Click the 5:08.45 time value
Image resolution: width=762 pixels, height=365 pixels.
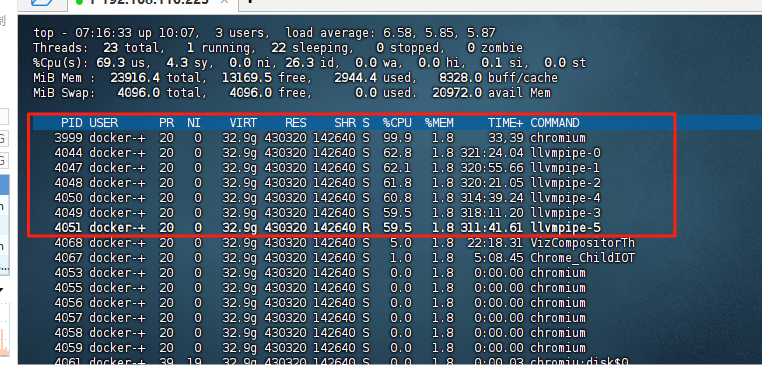coord(499,258)
